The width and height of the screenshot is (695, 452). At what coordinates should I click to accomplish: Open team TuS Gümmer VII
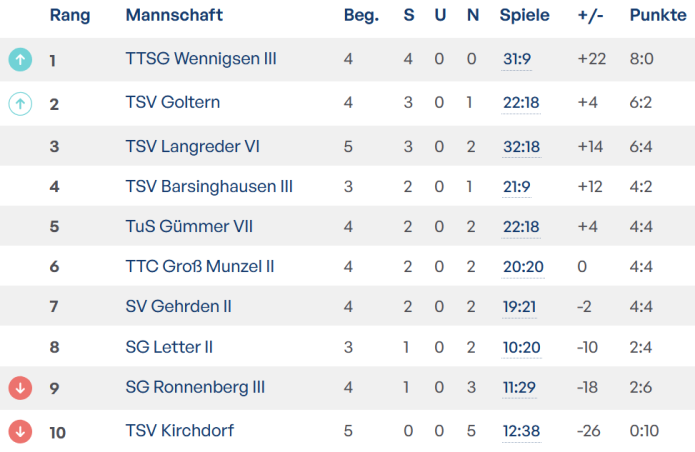click(189, 227)
